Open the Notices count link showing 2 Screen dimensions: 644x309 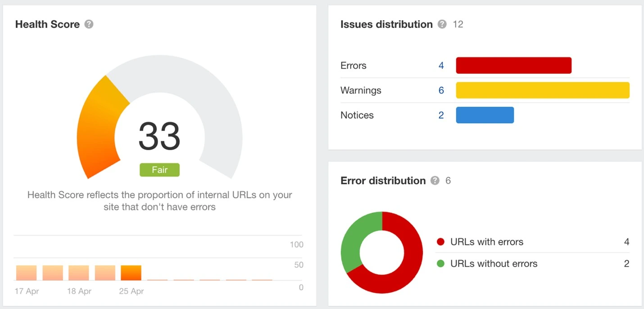(x=441, y=115)
